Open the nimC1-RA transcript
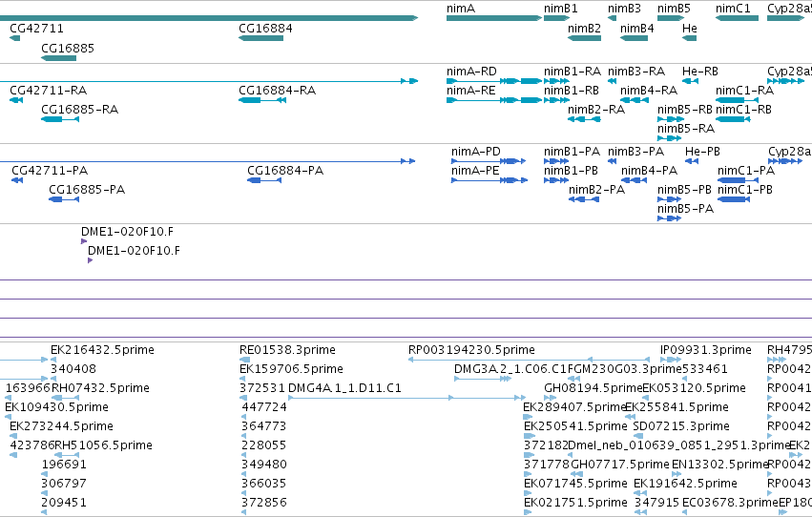This screenshot has height=517, width=812. click(738, 100)
